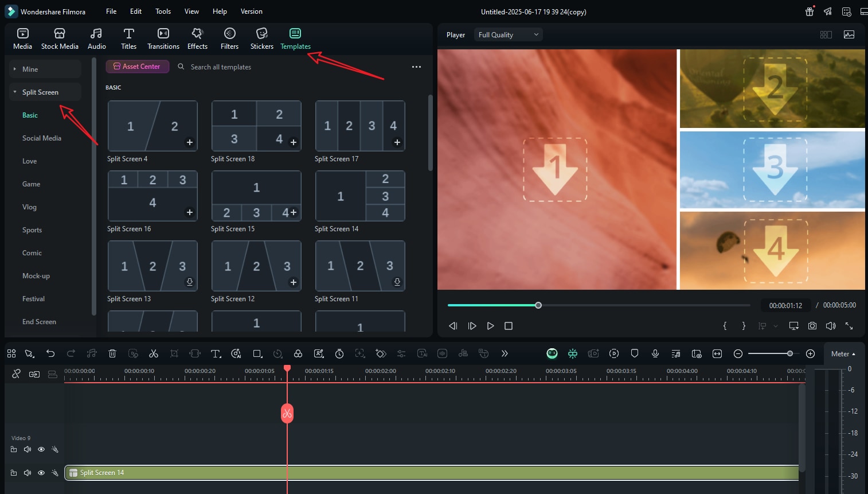
Task: Mute the Split Screen 14 track
Action: (28, 473)
